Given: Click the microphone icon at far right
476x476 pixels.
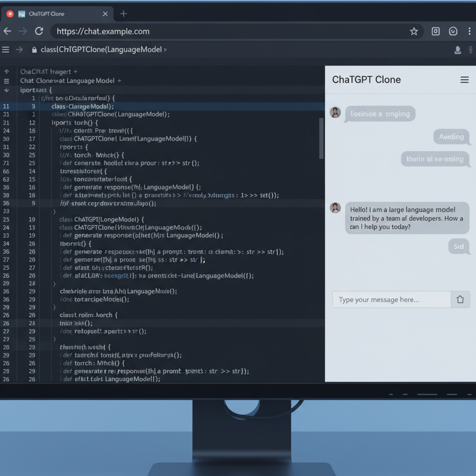Looking at the screenshot, I should (470, 50).
